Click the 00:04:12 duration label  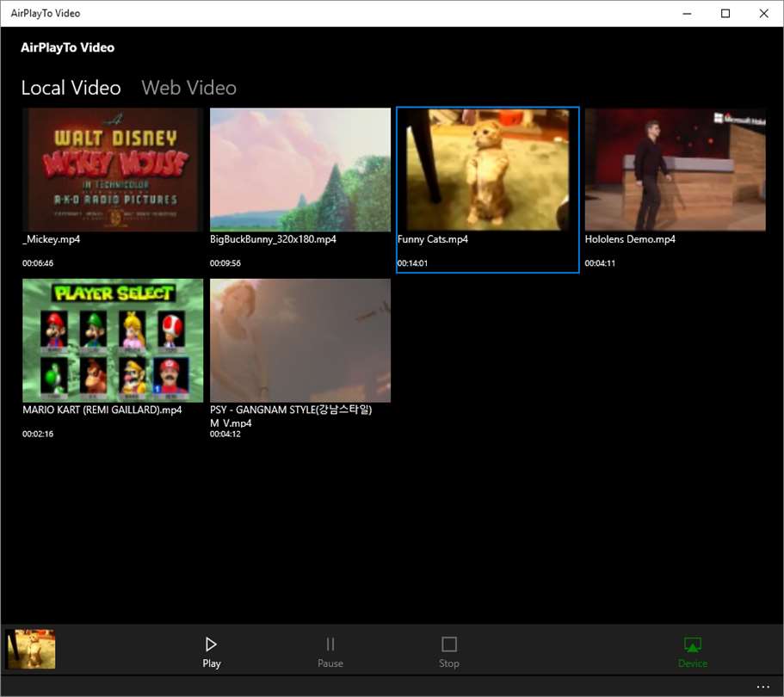pyautogui.click(x=225, y=434)
